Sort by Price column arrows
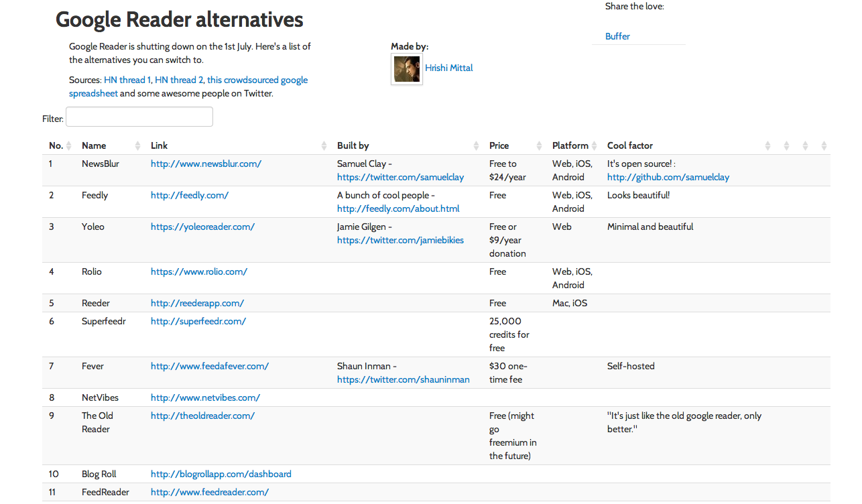This screenshot has width=862, height=504. click(539, 146)
